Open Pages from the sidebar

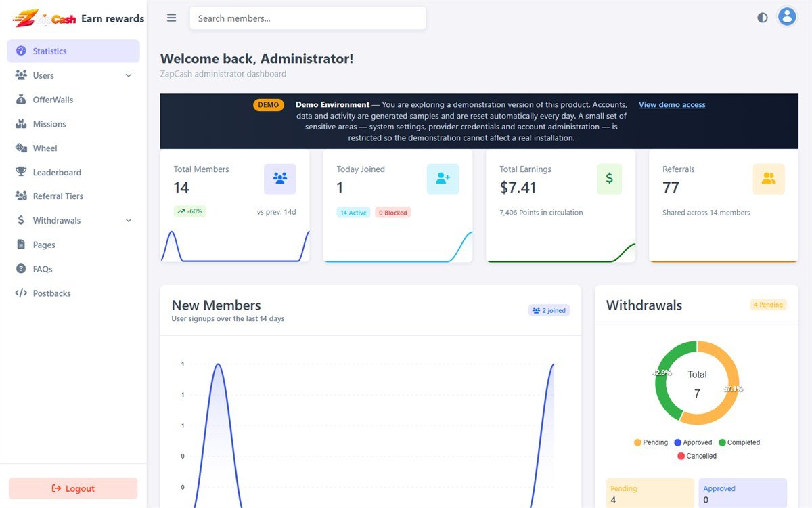[73, 245]
